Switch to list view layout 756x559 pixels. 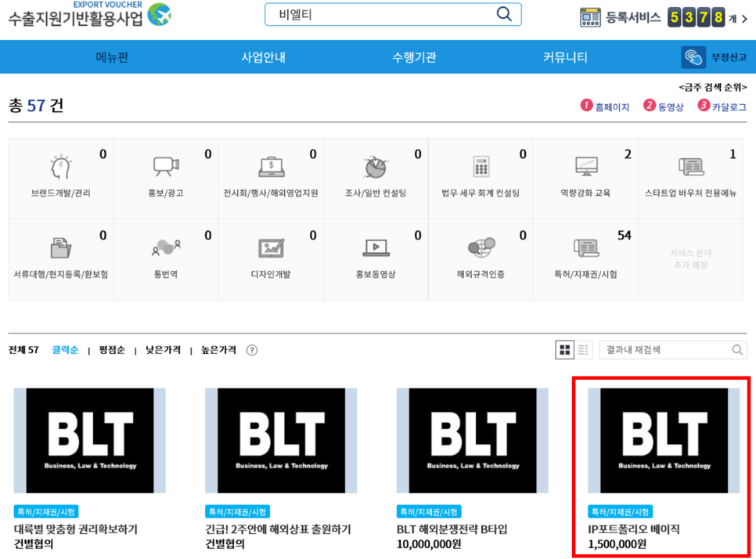(582, 349)
